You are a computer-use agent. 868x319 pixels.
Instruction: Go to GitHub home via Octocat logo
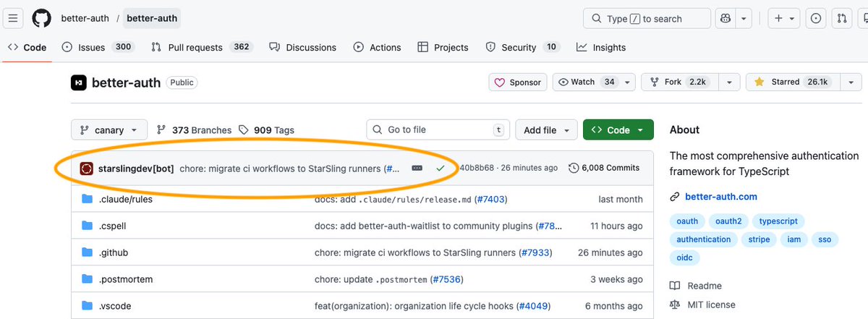tap(42, 18)
